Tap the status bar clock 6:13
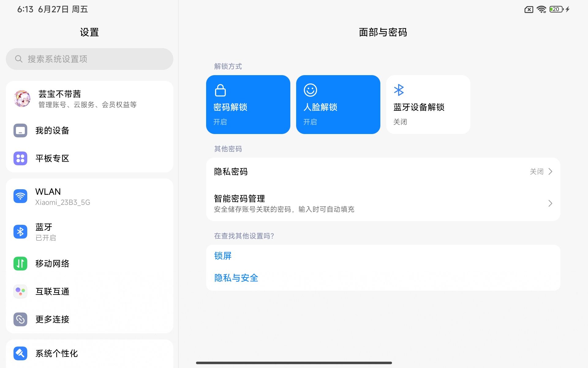Image resolution: width=588 pixels, height=368 pixels. click(x=25, y=9)
